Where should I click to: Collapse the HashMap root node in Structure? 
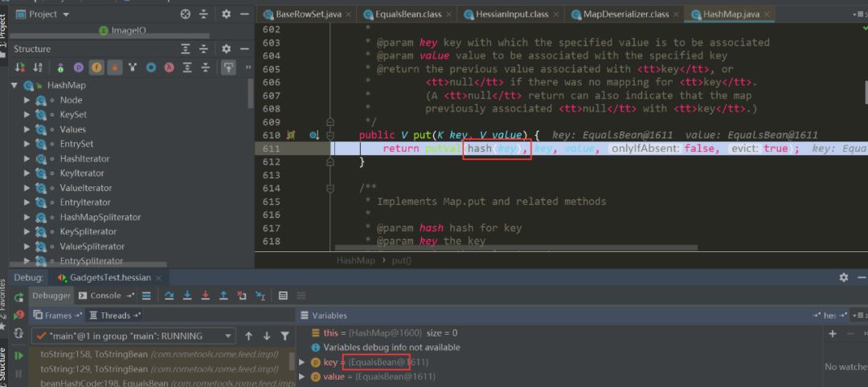coord(14,86)
